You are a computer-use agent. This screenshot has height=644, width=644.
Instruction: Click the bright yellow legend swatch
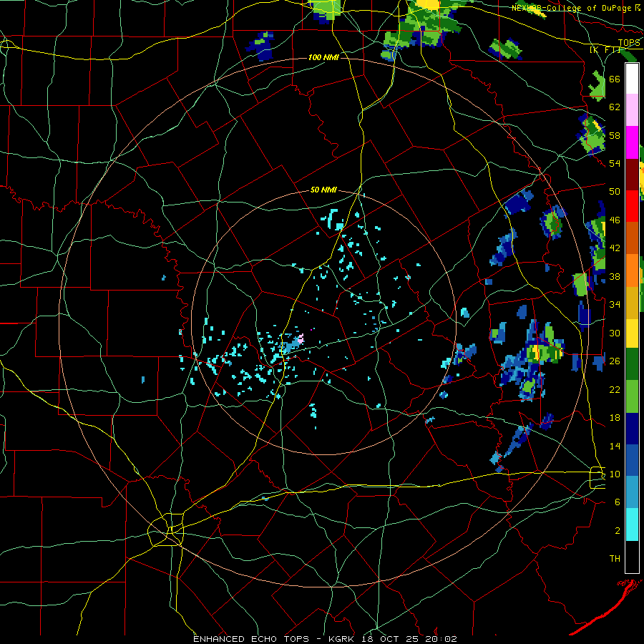632,333
